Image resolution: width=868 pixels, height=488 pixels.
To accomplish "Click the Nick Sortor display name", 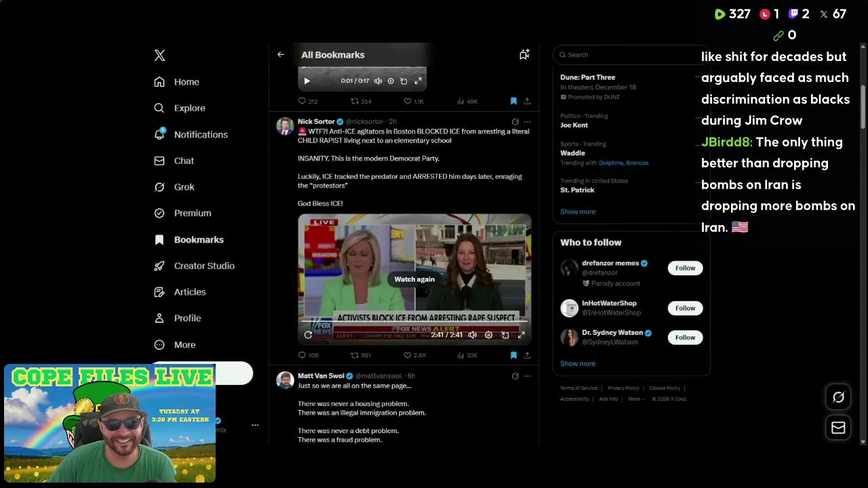I will tap(316, 121).
